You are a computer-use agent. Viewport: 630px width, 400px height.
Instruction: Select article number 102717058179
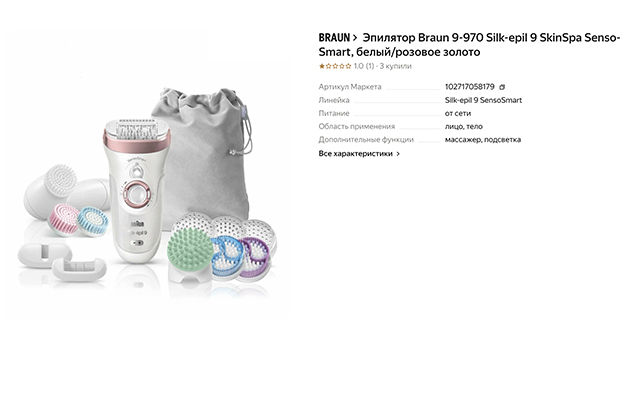(x=469, y=87)
